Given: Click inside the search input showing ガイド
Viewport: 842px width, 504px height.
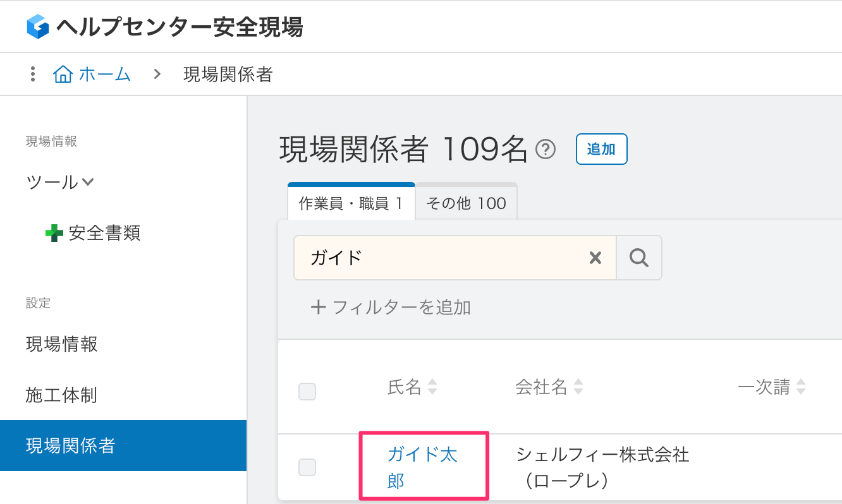Looking at the screenshot, I should click(x=442, y=257).
